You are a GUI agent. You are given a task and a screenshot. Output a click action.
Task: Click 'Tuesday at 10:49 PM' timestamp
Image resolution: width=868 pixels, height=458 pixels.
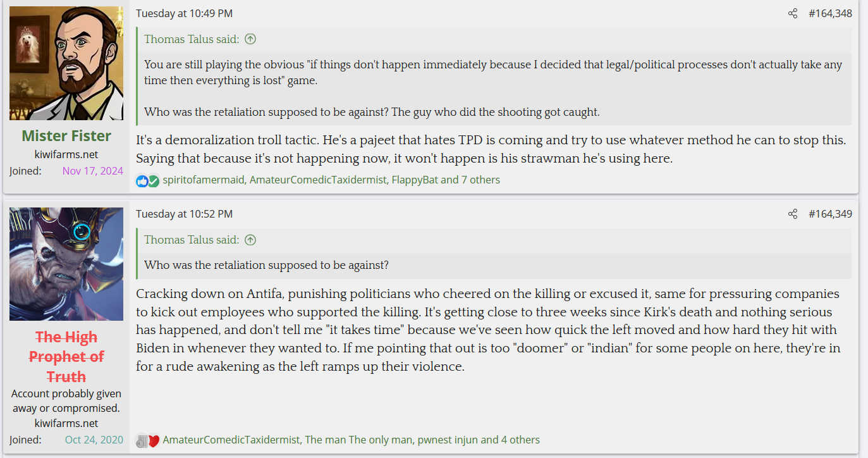click(x=184, y=13)
